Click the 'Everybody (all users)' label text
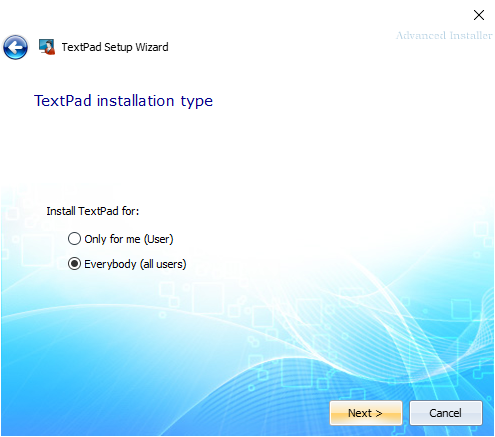 pos(135,264)
